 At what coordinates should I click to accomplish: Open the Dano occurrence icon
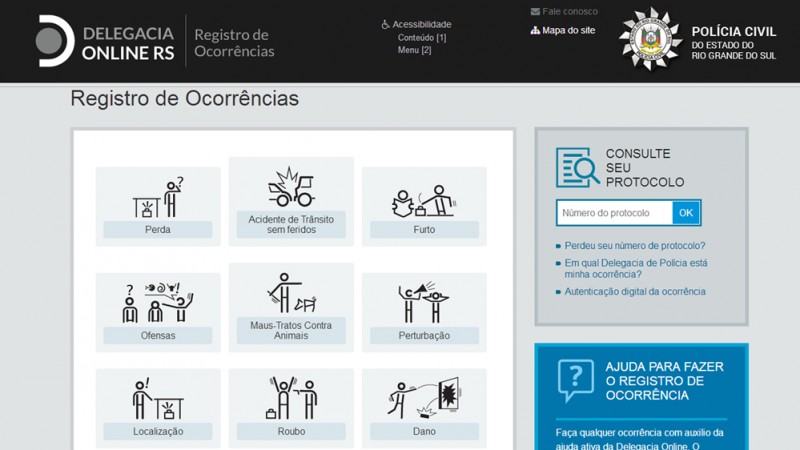coord(423,398)
